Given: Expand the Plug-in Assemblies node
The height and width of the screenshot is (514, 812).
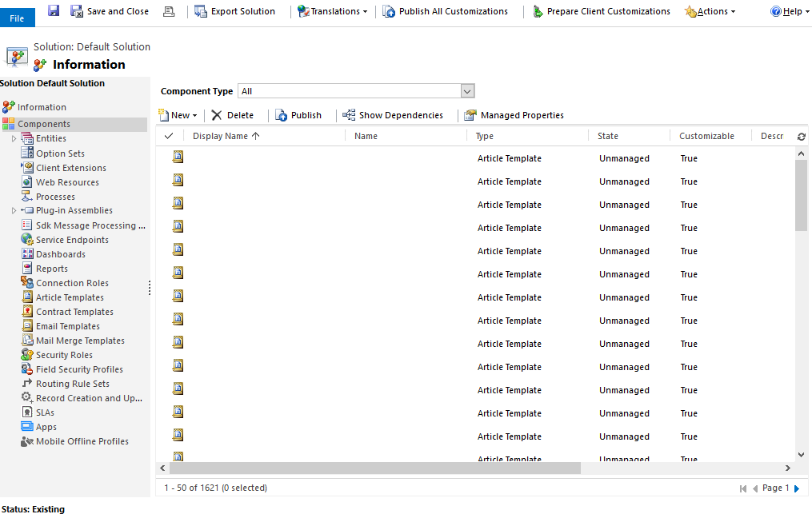Looking at the screenshot, I should 14,210.
